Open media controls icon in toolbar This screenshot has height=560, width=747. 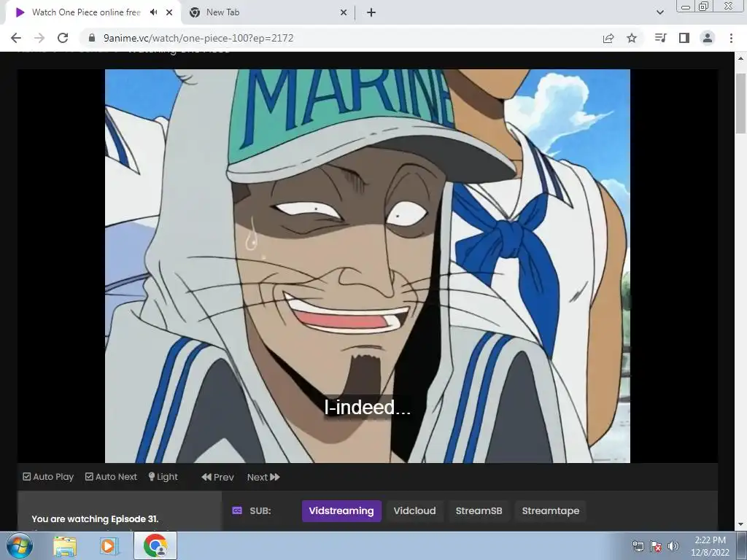[x=660, y=38]
